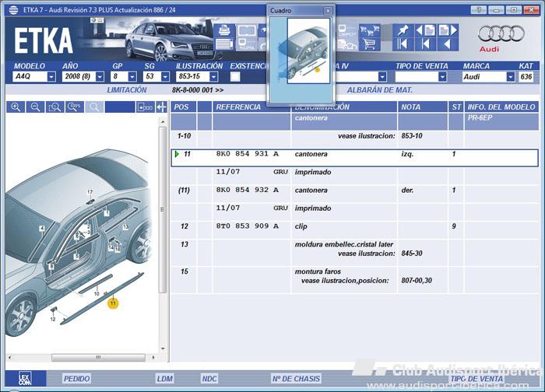Viewport: 545px width, 392px height.
Task: Click the plain left arrow navigation icon
Action: [448, 44]
